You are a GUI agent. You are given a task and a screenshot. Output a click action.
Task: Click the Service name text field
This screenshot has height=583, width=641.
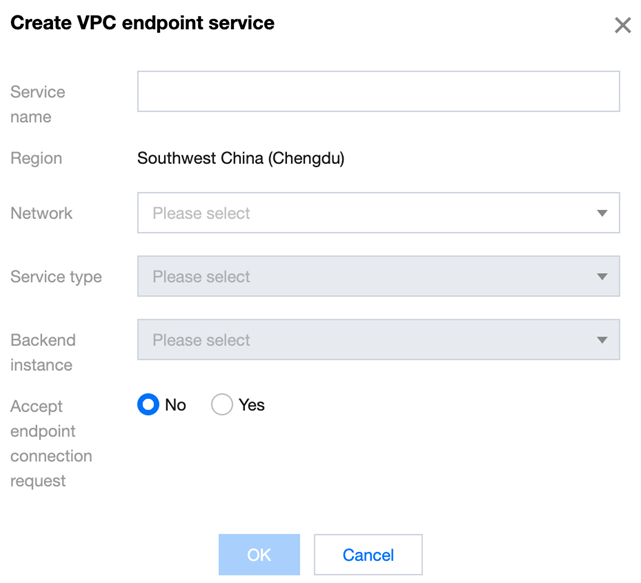coord(378,91)
